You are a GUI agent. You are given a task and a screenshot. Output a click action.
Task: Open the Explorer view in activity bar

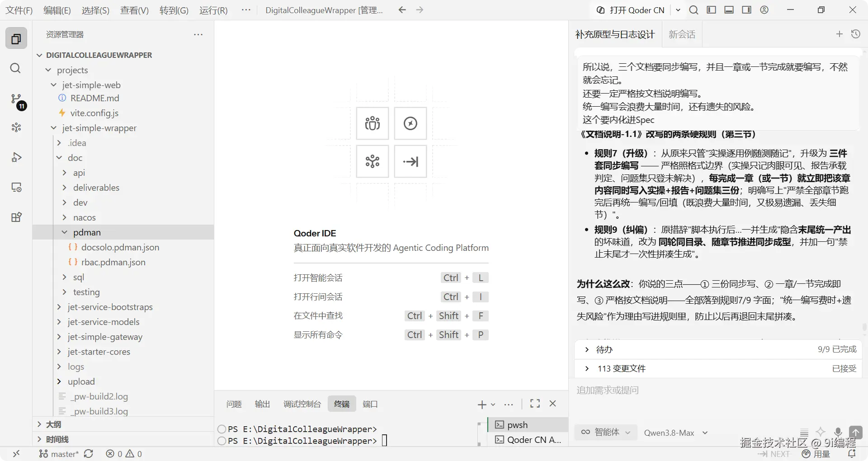coord(16,39)
